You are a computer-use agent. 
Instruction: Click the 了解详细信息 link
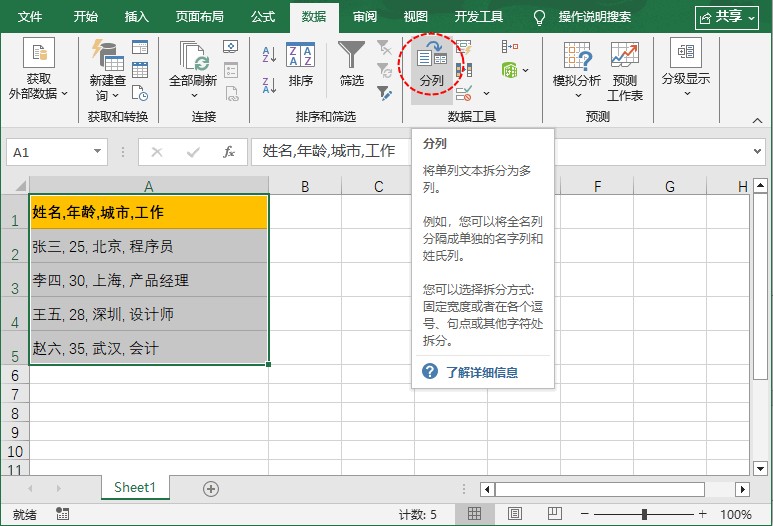(482, 372)
